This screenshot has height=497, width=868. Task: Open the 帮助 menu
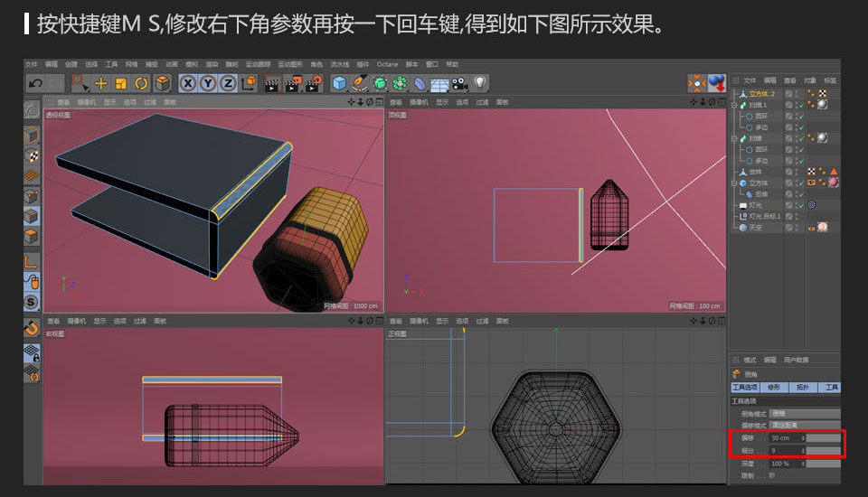452,64
